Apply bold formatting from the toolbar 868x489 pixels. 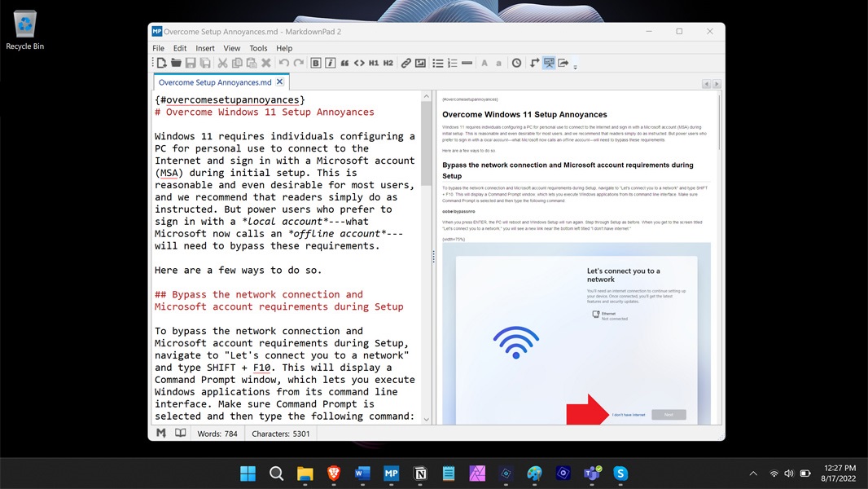point(316,63)
